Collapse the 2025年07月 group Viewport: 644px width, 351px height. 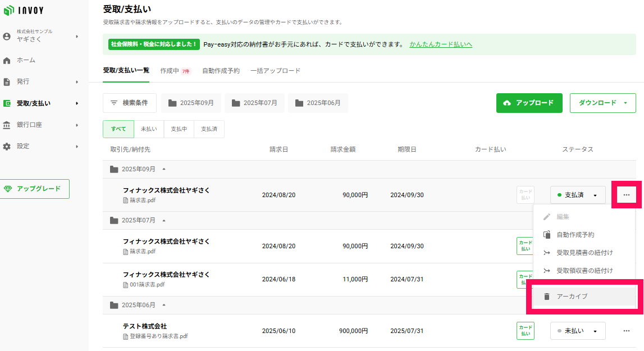click(x=164, y=220)
